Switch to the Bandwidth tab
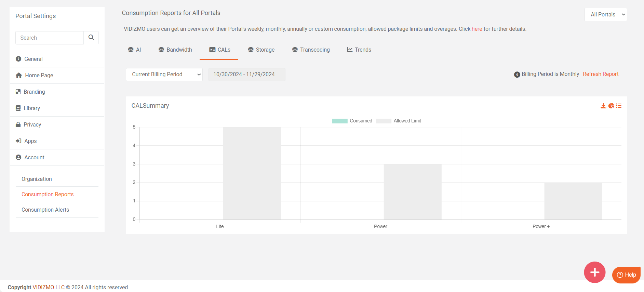Viewport: 644px width, 292px height. click(x=175, y=50)
